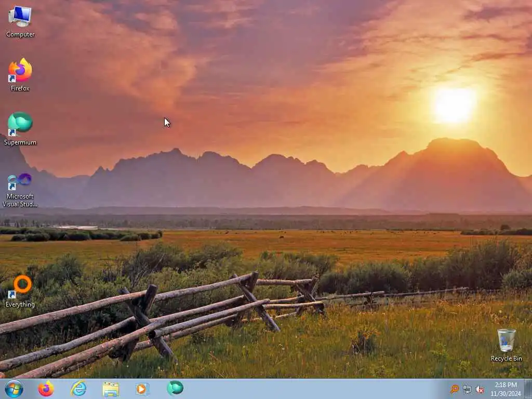Click the "Supermium" label text

pos(20,142)
